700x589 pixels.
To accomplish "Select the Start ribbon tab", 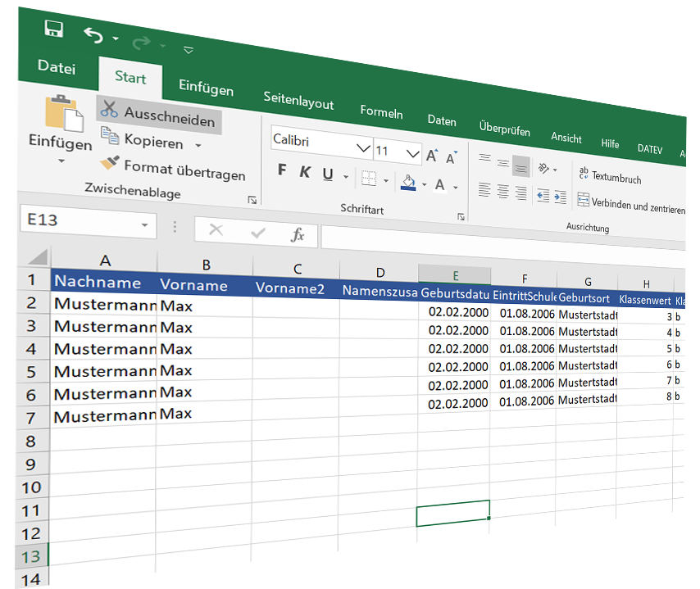I will pos(130,77).
